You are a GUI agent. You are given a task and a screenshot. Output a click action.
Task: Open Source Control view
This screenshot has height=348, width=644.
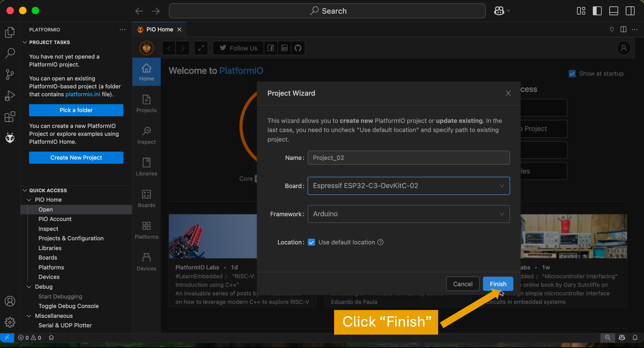(x=10, y=74)
